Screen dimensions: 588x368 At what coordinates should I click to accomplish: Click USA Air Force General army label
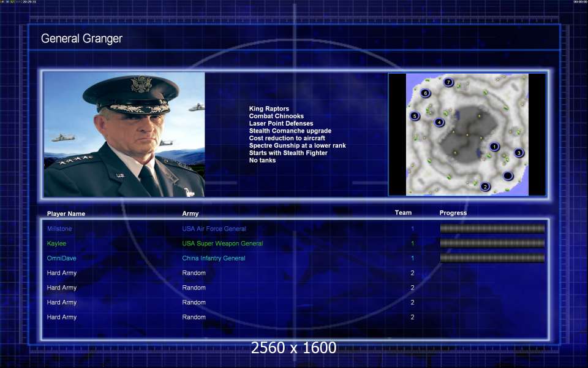tap(214, 229)
